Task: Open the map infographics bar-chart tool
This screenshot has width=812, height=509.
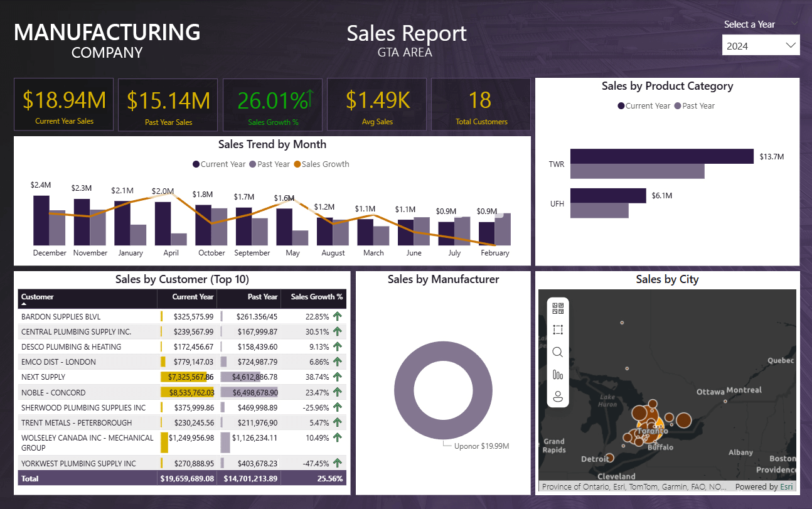Action: point(557,375)
